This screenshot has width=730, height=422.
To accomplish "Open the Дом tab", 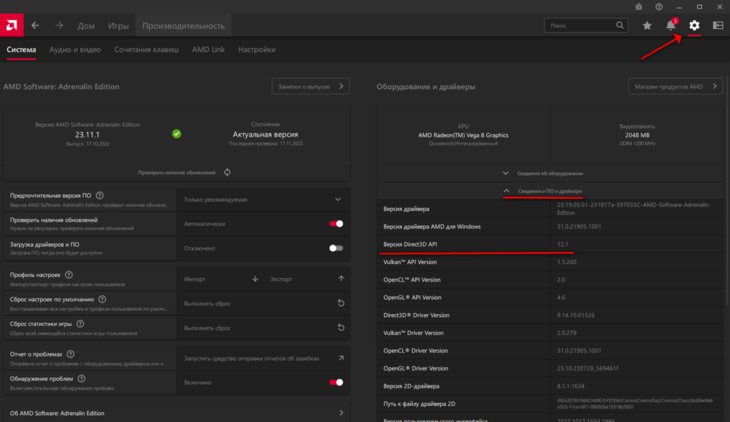I will pyautogui.click(x=86, y=26).
